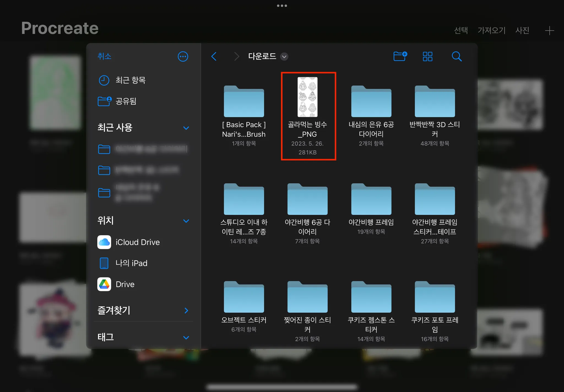Open Recents (최근 항목) in sidebar
564x392 pixels.
[x=130, y=80]
